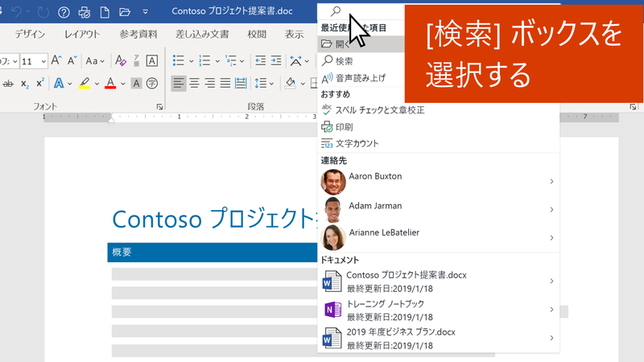This screenshot has width=644, height=362.
Task: Open highlight color dropdown arrow
Action: pos(97,84)
